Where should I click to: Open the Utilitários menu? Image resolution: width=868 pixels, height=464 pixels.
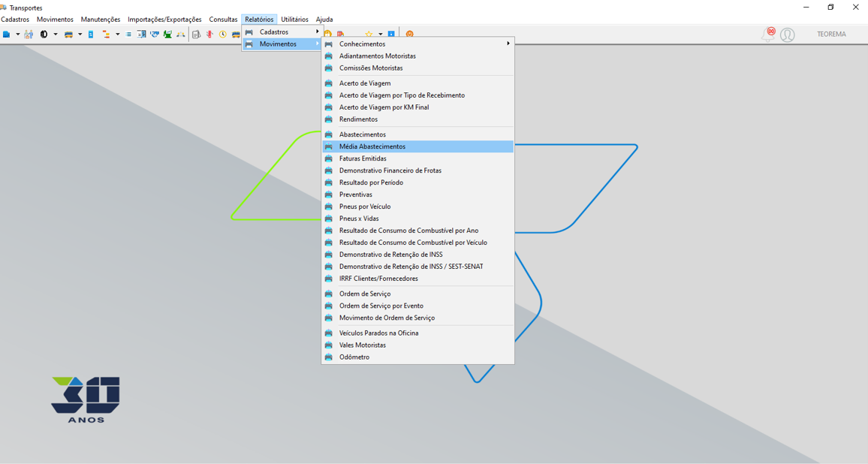(x=294, y=20)
